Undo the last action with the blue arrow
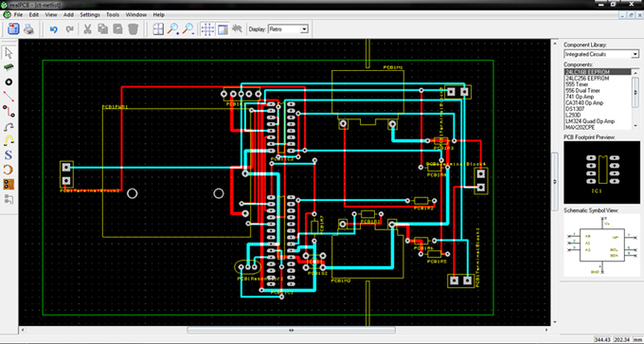644x344 pixels. 53,29
